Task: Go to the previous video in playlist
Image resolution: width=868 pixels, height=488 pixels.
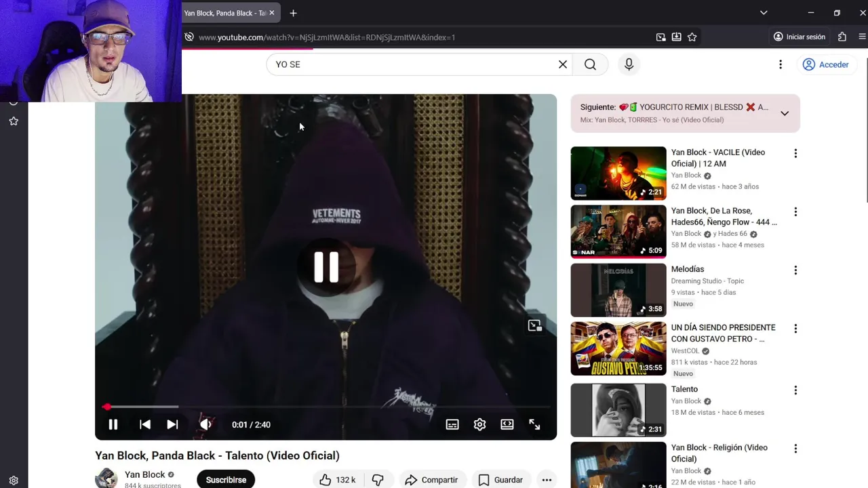Action: click(145, 424)
